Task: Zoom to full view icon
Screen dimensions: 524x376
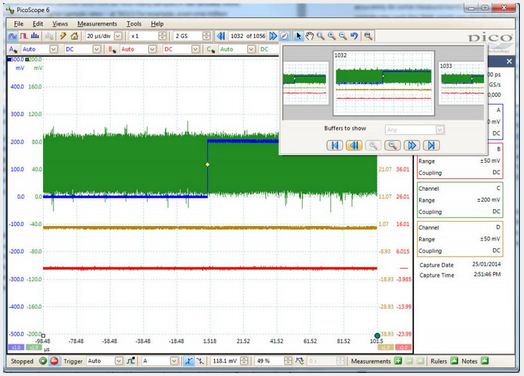Action: click(368, 36)
